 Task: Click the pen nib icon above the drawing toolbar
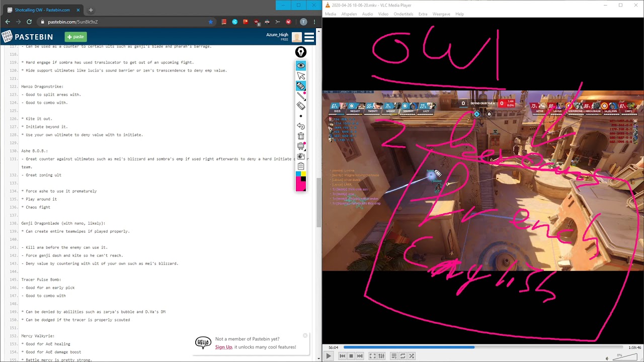click(x=301, y=52)
